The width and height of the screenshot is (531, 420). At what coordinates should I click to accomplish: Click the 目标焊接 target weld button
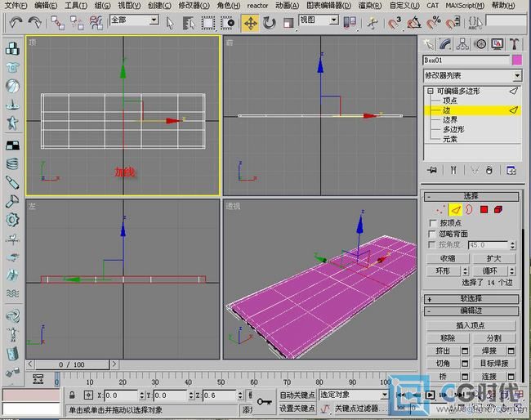point(494,364)
